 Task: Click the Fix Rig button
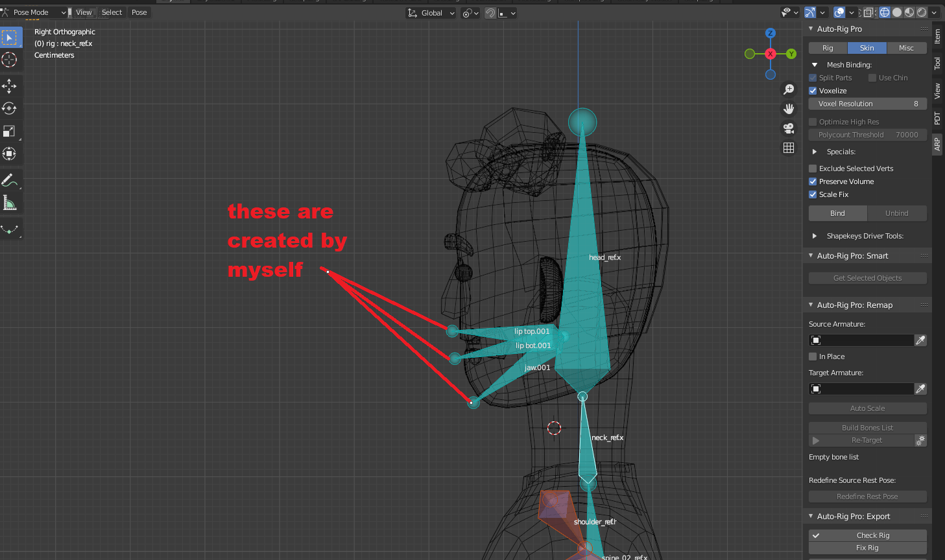pyautogui.click(x=868, y=548)
